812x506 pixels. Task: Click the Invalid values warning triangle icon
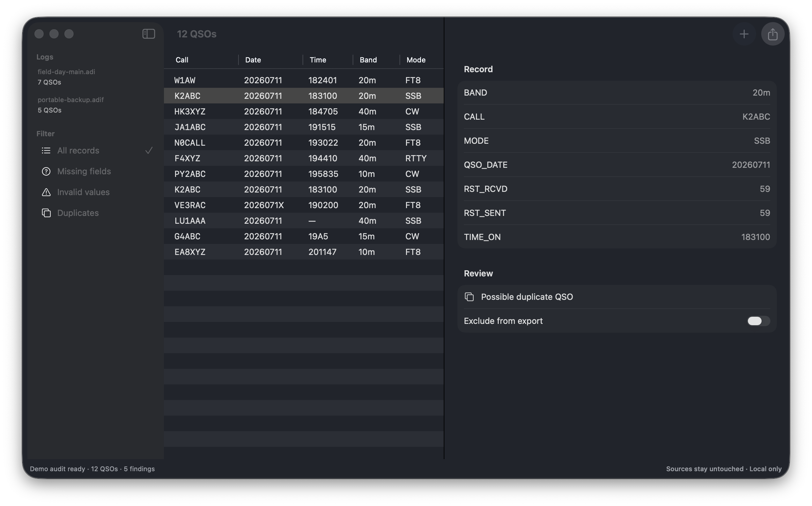[46, 192]
